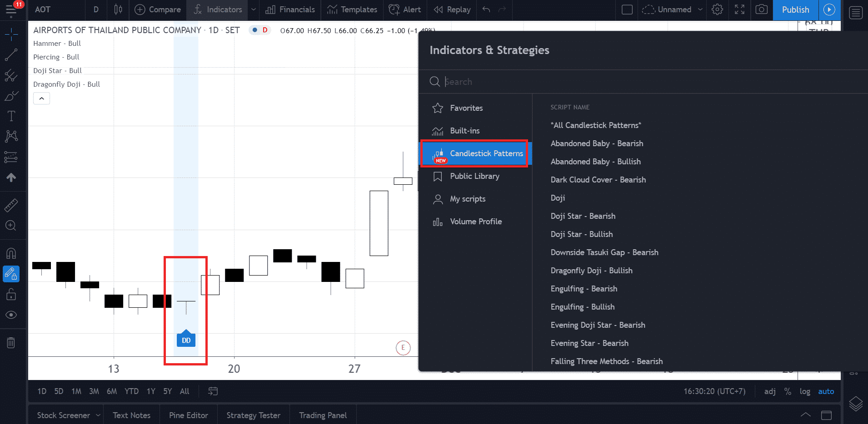Expand the indicator templates dropdown arrow

tap(254, 10)
